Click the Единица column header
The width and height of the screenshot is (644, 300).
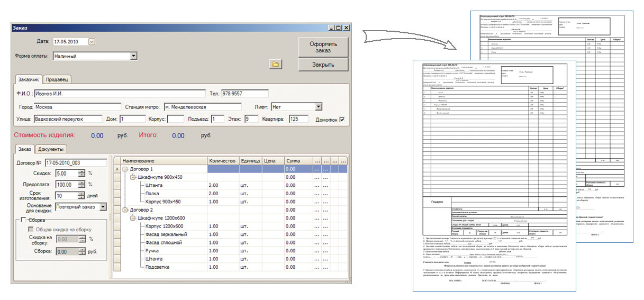(250, 160)
